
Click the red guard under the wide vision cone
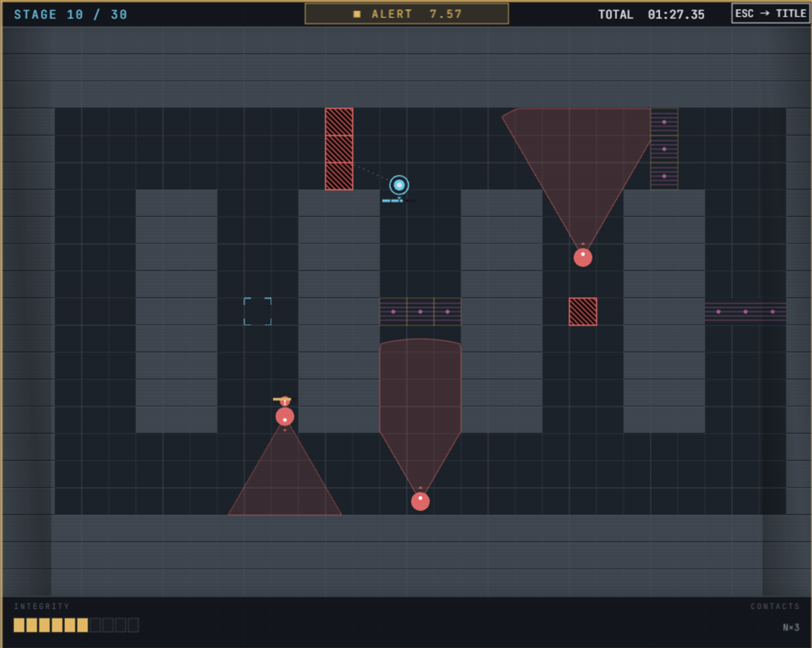[x=583, y=257]
